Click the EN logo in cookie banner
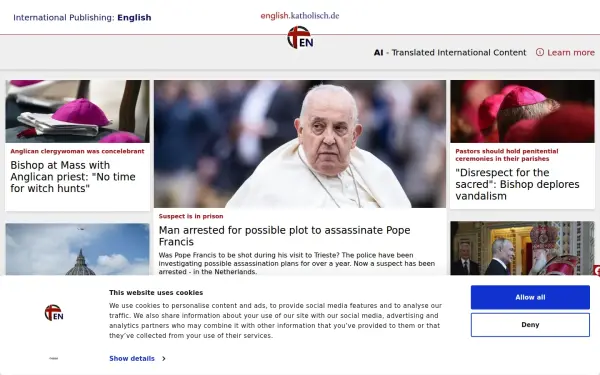 54,313
